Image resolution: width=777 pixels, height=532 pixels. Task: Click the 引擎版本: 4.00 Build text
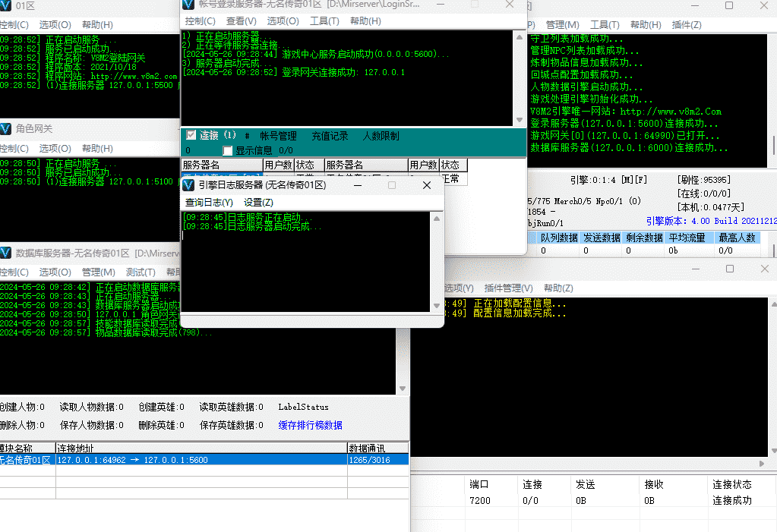pyautogui.click(x=711, y=221)
